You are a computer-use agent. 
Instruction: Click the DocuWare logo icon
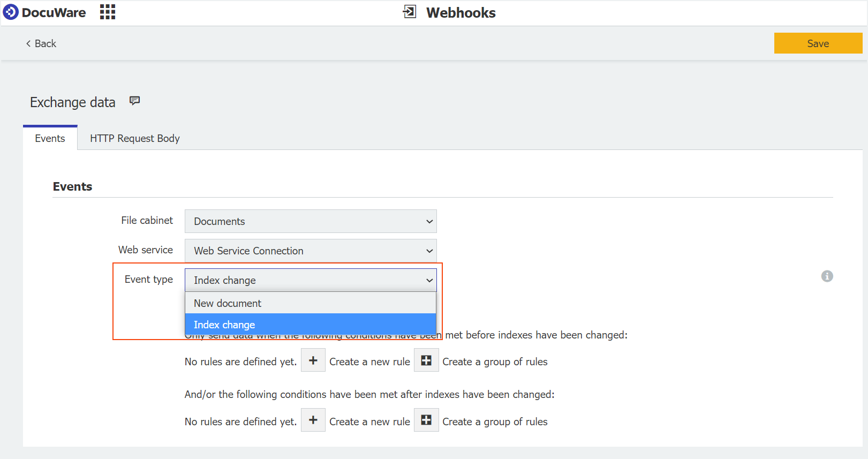click(11, 12)
